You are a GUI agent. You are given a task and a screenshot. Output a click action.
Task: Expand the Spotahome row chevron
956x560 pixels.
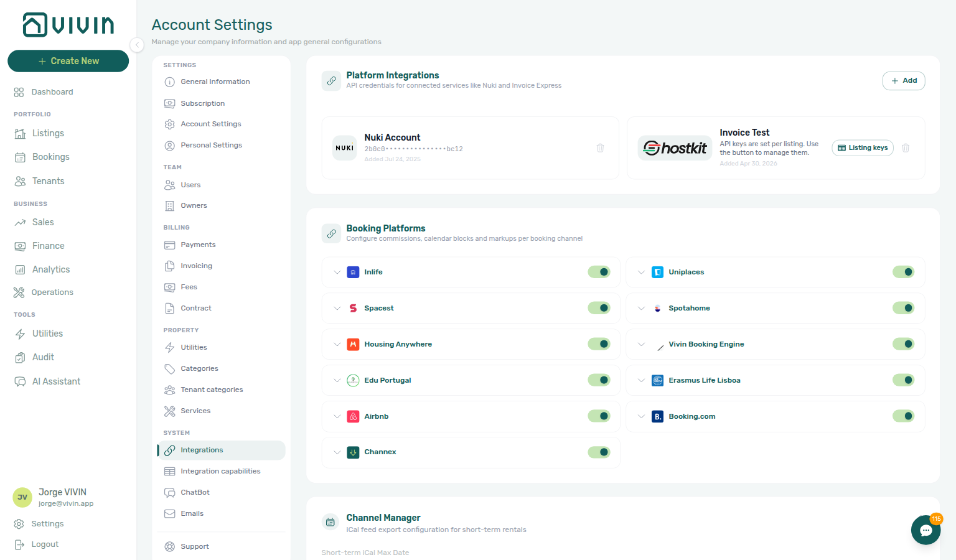pyautogui.click(x=641, y=308)
